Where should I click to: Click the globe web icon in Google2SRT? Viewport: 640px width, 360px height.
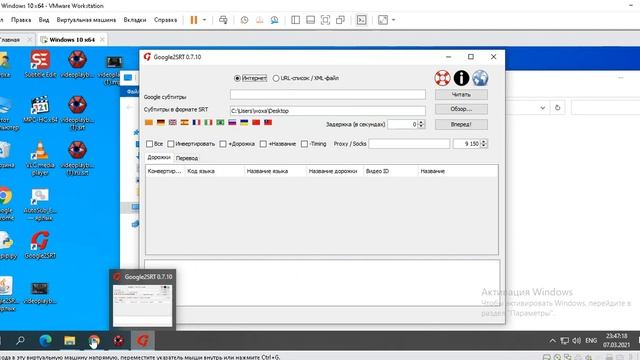480,78
